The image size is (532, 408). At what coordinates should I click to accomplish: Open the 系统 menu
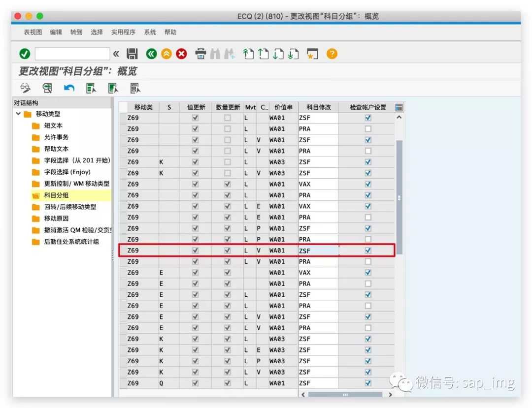click(x=150, y=32)
